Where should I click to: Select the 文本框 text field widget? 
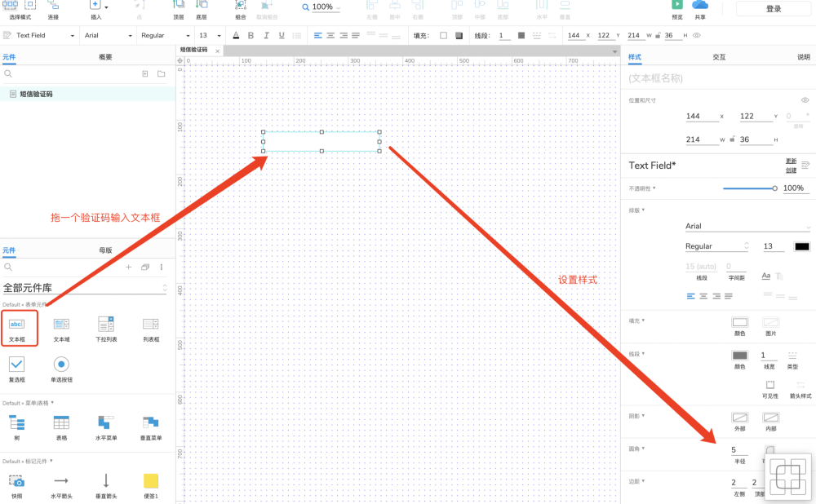pos(16,329)
